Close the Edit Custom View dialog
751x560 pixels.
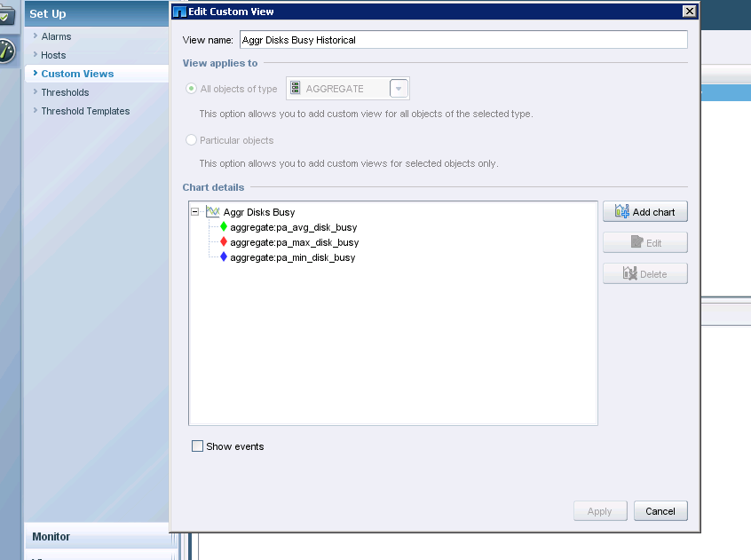689,12
